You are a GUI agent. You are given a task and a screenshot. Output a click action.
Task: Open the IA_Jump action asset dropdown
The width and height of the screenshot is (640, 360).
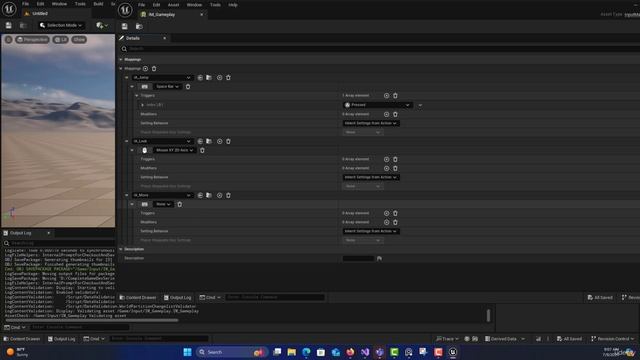tap(162, 78)
